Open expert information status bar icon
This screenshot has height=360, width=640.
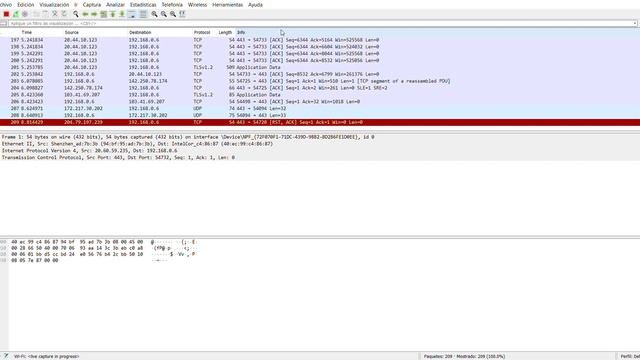click(6, 356)
